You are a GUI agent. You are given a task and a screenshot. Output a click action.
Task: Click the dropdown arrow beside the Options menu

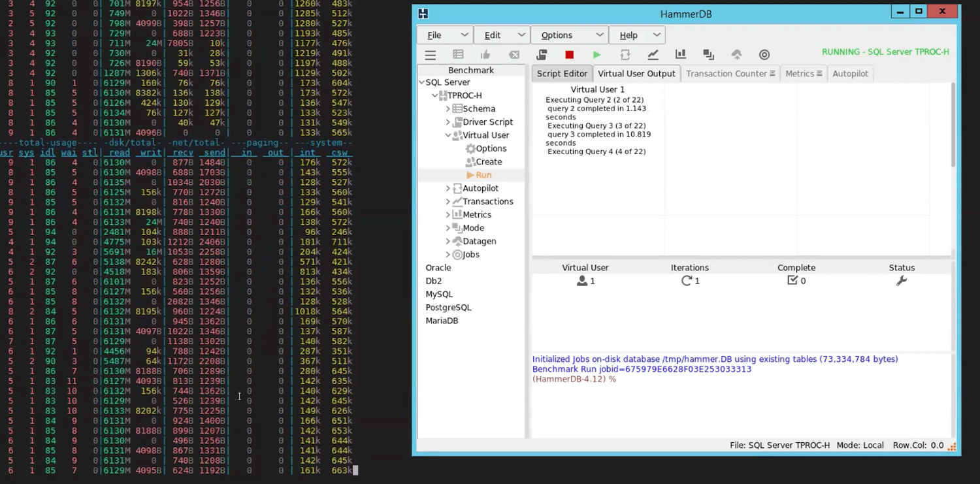(x=600, y=35)
